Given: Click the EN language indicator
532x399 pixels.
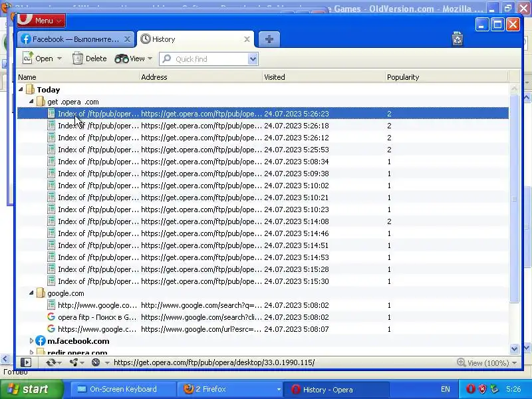Looking at the screenshot, I should pyautogui.click(x=445, y=389).
